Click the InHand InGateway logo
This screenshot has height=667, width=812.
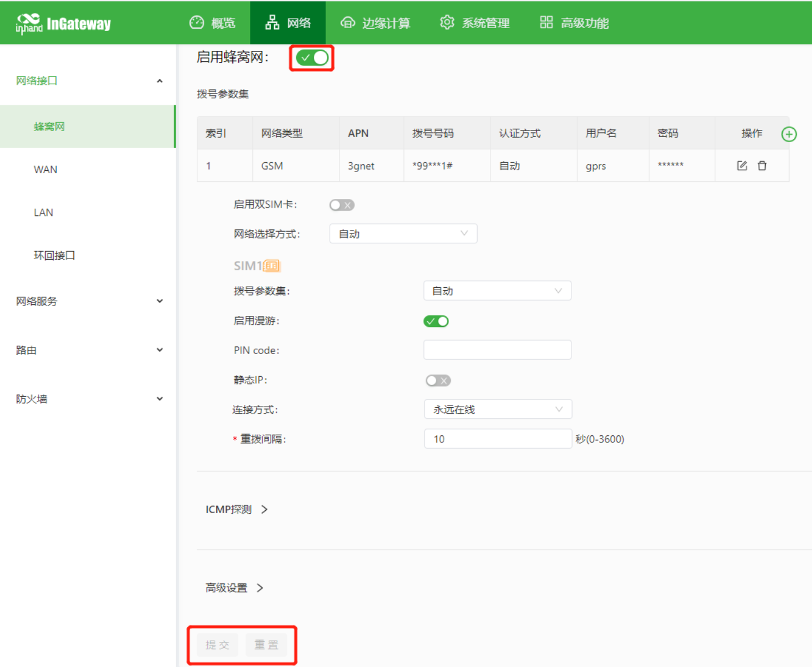coord(63,23)
